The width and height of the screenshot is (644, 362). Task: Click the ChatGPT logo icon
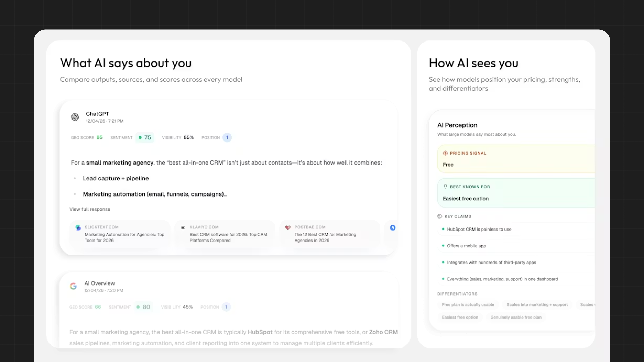click(75, 117)
